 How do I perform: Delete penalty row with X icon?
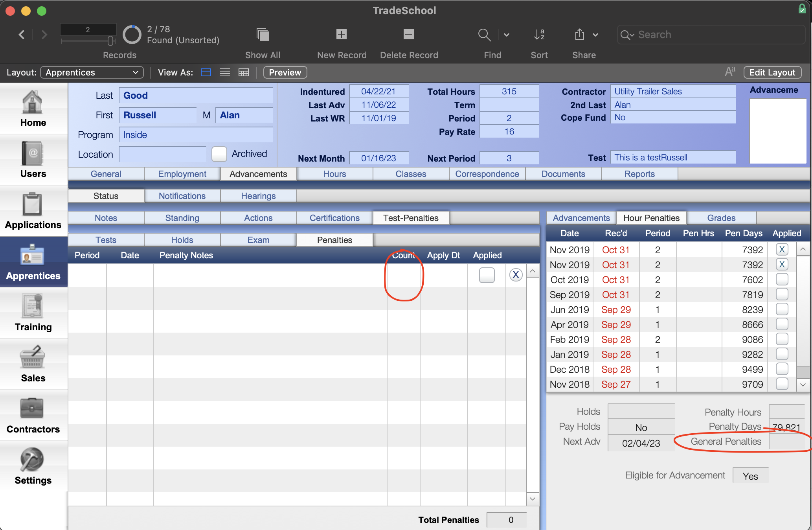click(x=516, y=274)
